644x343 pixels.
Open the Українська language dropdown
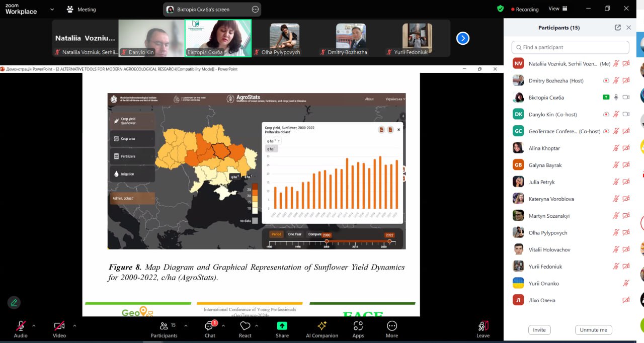click(395, 99)
